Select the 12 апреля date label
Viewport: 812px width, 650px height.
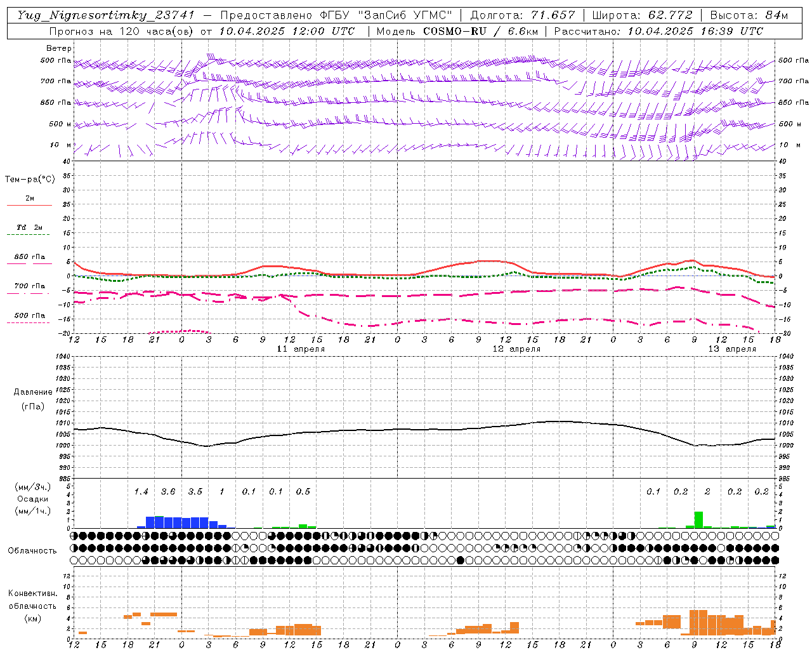coord(516,349)
